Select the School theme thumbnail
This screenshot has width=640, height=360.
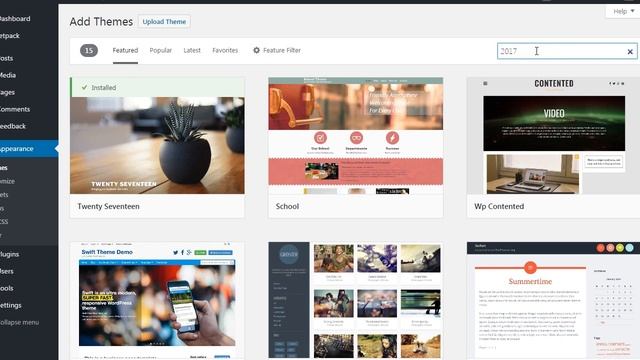coord(356,136)
